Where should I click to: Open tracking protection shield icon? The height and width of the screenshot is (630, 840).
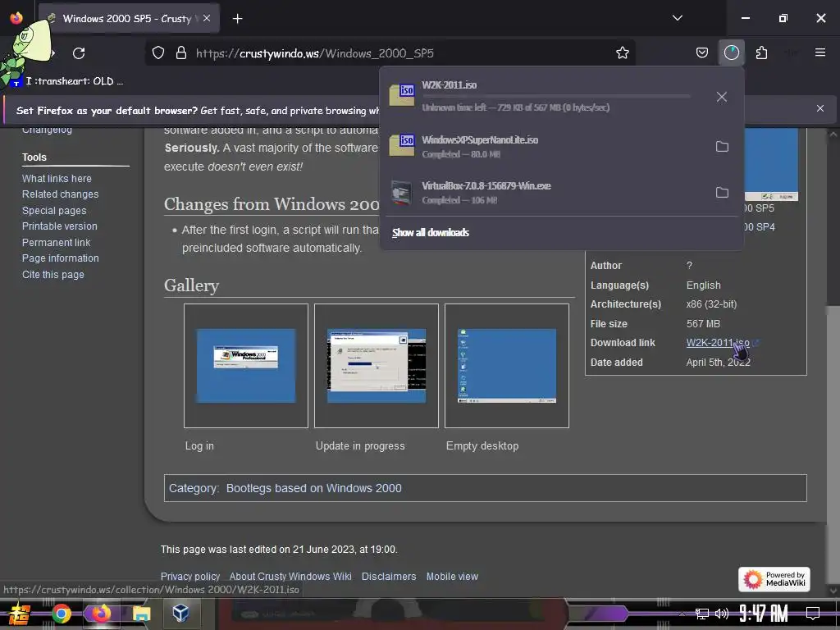pos(158,53)
